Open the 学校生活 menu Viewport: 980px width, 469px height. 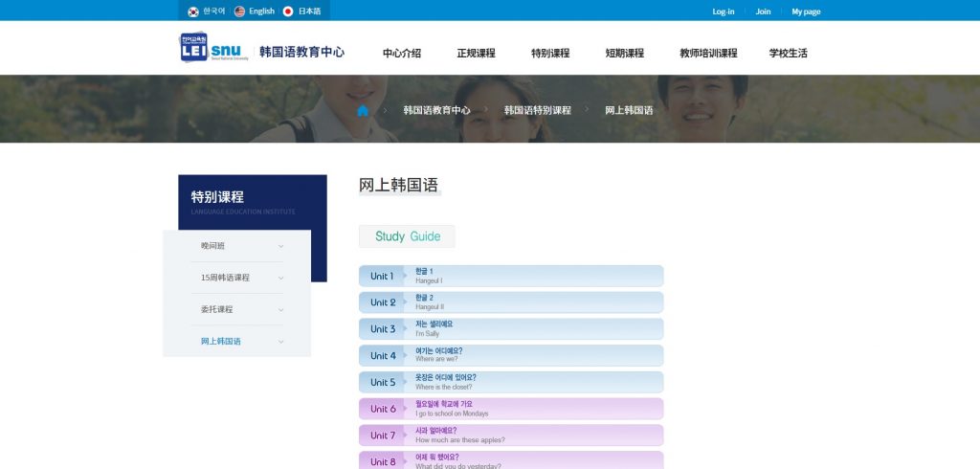coord(789,54)
